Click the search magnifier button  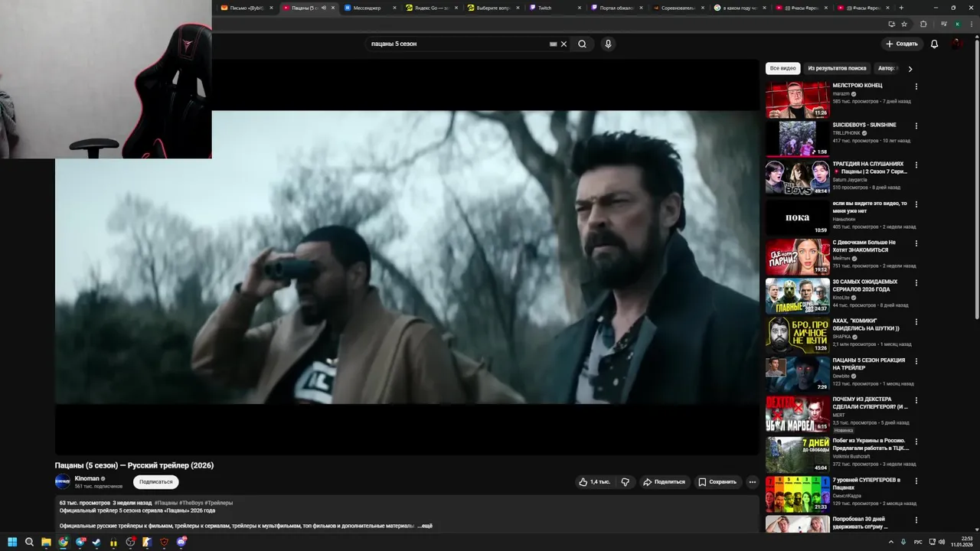point(582,44)
